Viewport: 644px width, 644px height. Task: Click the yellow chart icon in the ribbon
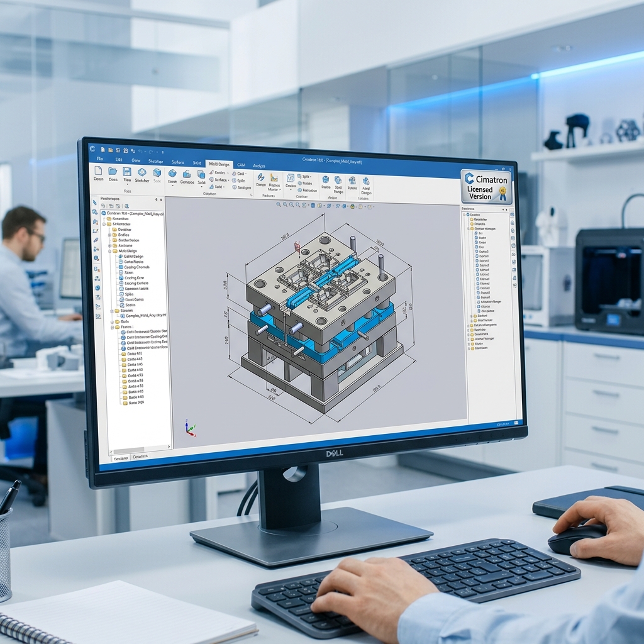pos(274,177)
